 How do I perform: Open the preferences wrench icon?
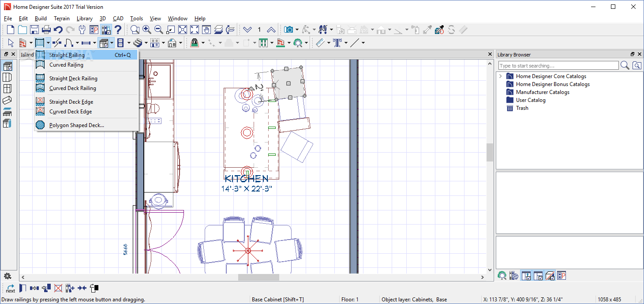[x=82, y=30]
